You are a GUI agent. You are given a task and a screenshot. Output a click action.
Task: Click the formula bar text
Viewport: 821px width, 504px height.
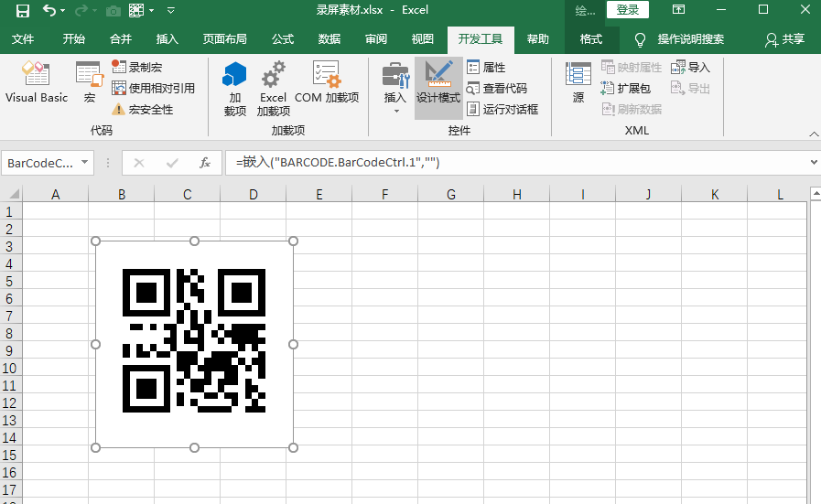[338, 163]
